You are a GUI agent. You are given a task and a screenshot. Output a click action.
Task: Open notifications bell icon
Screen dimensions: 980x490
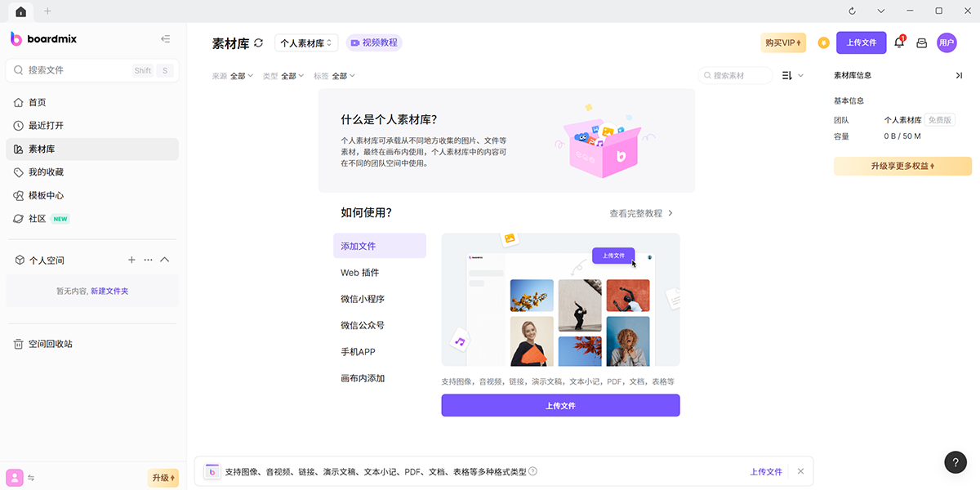(x=899, y=43)
